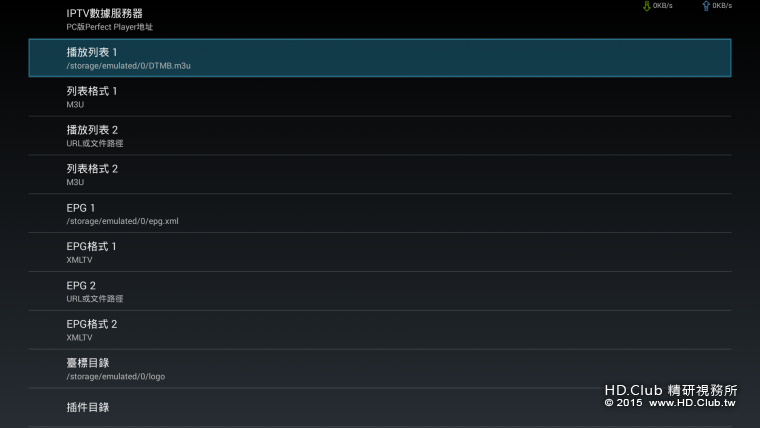The image size is (760, 428).
Task: Click the PC版Perfect Player地址 subtitle
Action: [110, 27]
